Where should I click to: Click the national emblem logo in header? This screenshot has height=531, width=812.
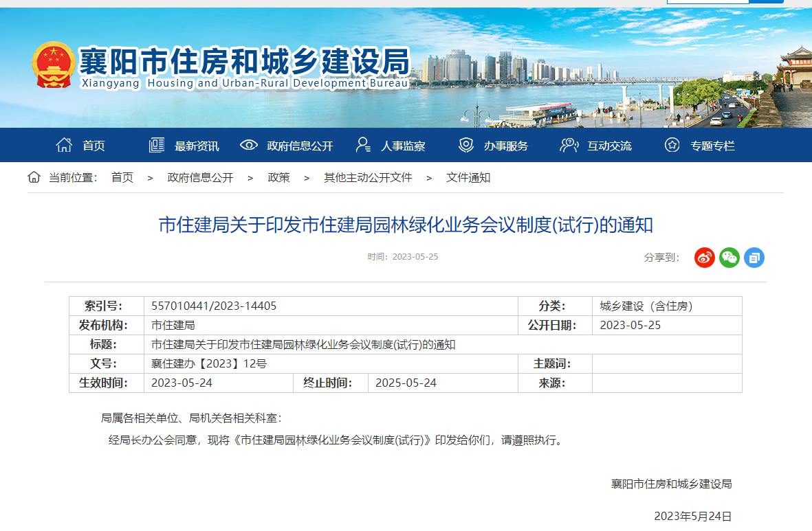53,65
